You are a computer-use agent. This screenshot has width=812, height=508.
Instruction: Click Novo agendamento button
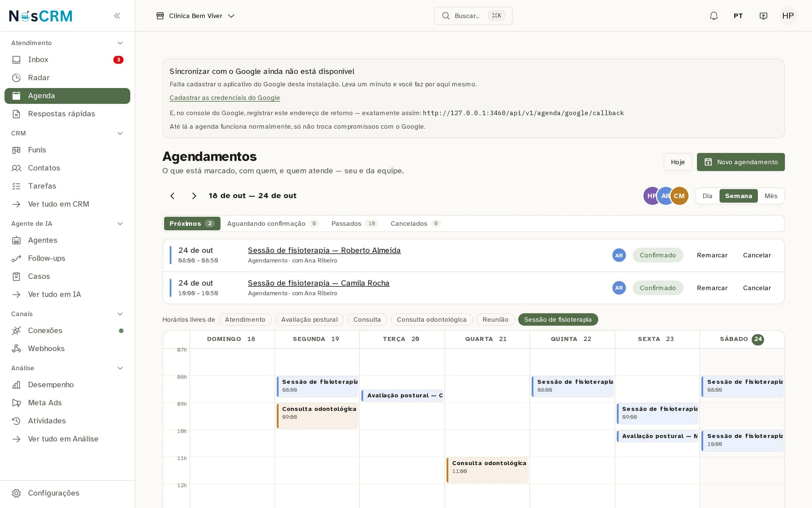point(741,162)
